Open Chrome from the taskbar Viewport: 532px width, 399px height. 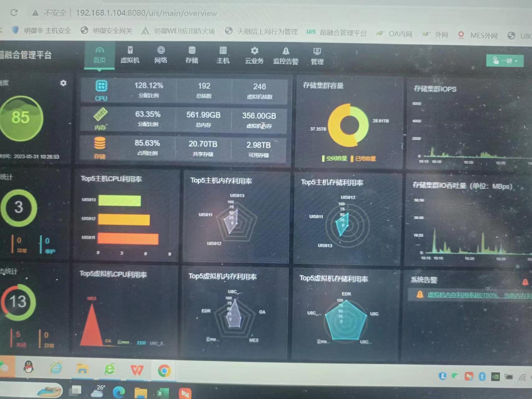tap(164, 371)
